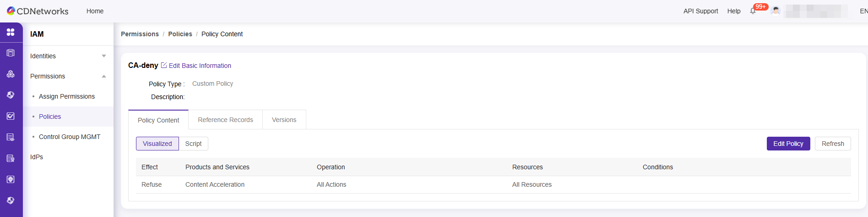The image size is (868, 217).
Task: Click the Edit Policy button
Action: click(788, 144)
